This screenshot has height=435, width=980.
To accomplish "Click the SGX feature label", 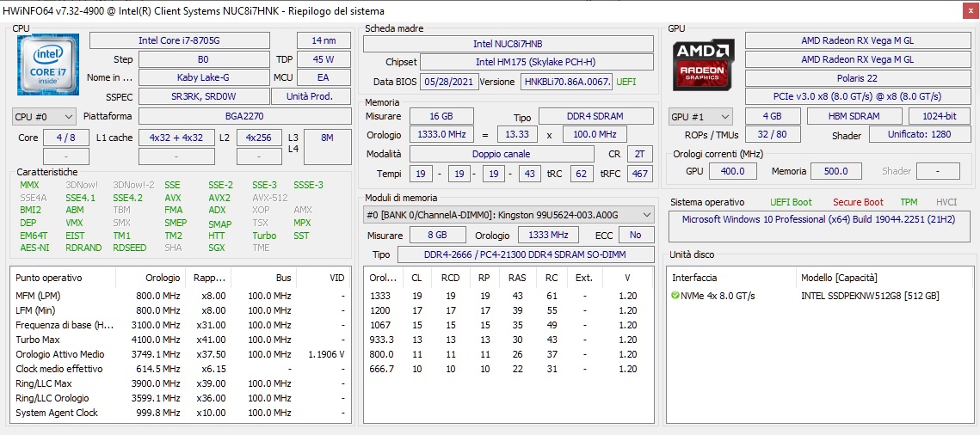I will pos(216,248).
